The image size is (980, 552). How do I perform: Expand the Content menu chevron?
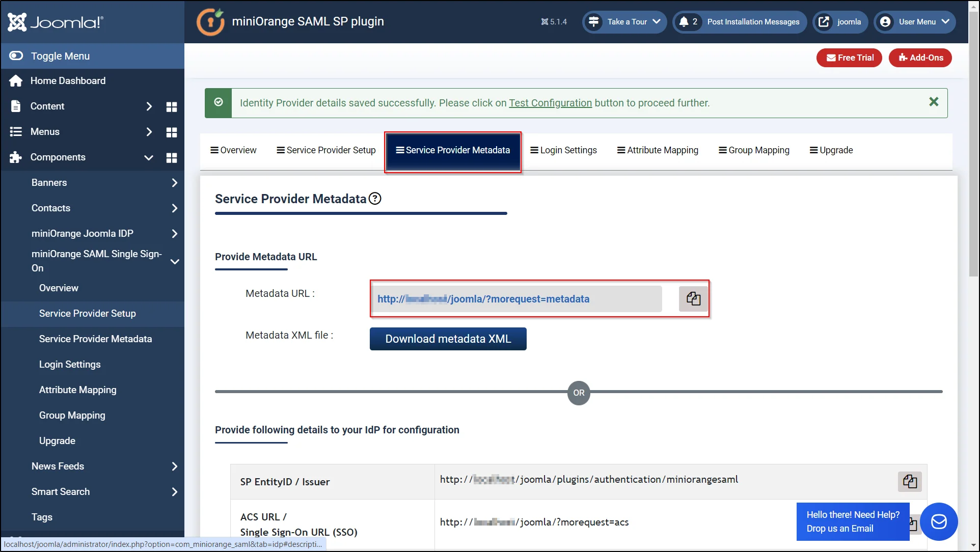point(149,106)
